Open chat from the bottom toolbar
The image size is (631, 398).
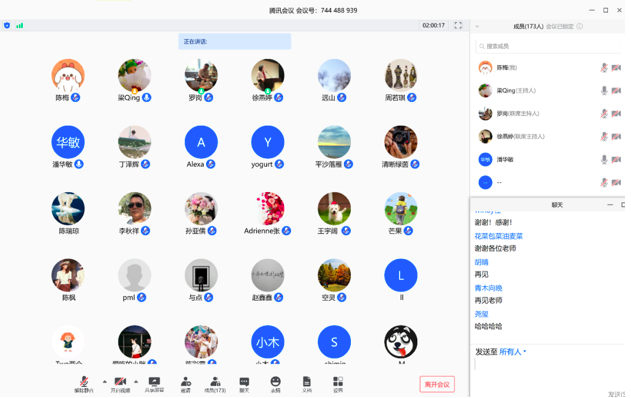[x=244, y=384]
